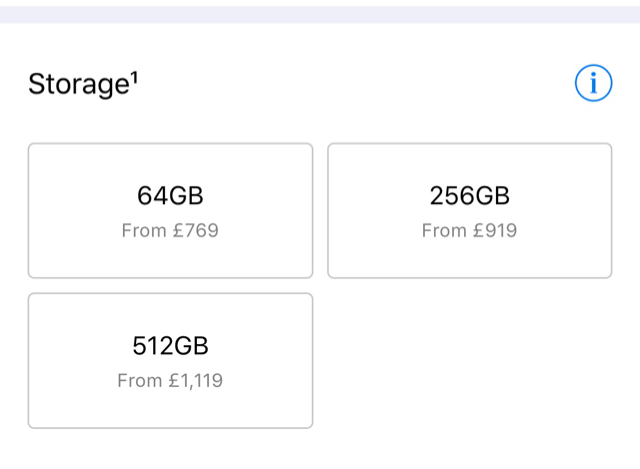Tap the blue circled 'i' symbol
The image size is (640, 469).
(x=593, y=83)
